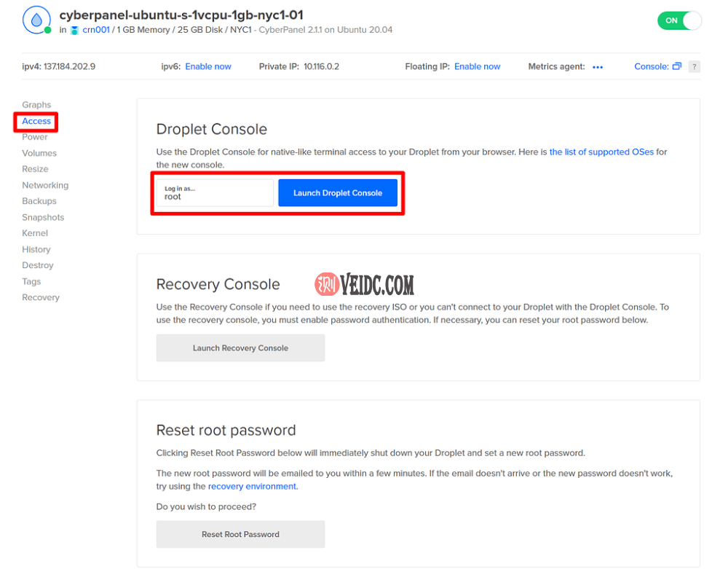728x569 pixels.
Task: Open the Graphs sidebar section
Action: point(36,105)
